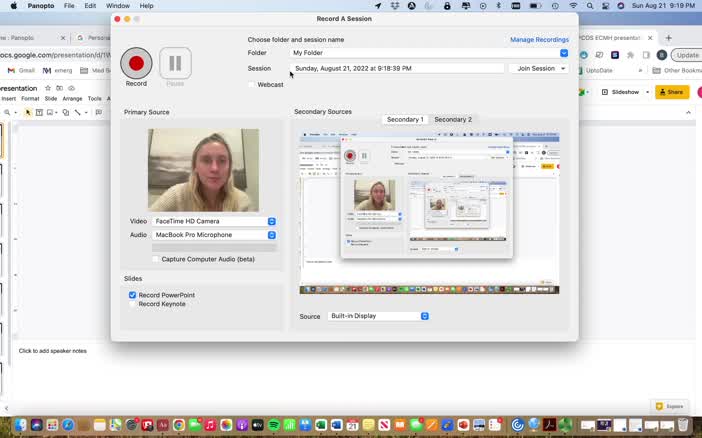Select the Slides cursor Select tool

click(28, 112)
